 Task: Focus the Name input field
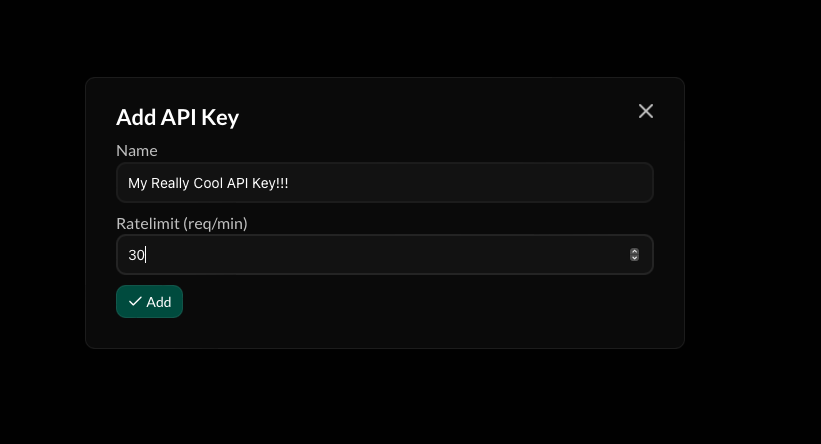coord(384,183)
